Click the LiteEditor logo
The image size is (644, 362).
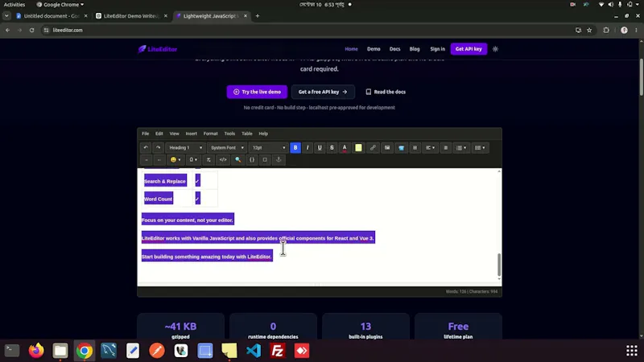[x=158, y=49]
